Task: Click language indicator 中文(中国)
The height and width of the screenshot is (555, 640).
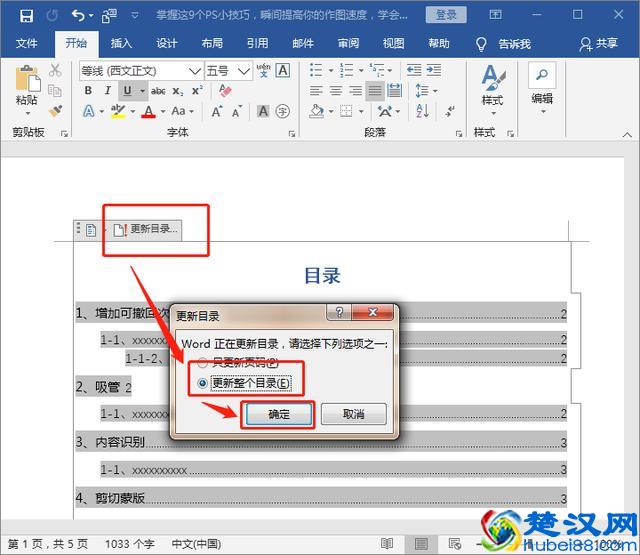Action: tap(196, 544)
